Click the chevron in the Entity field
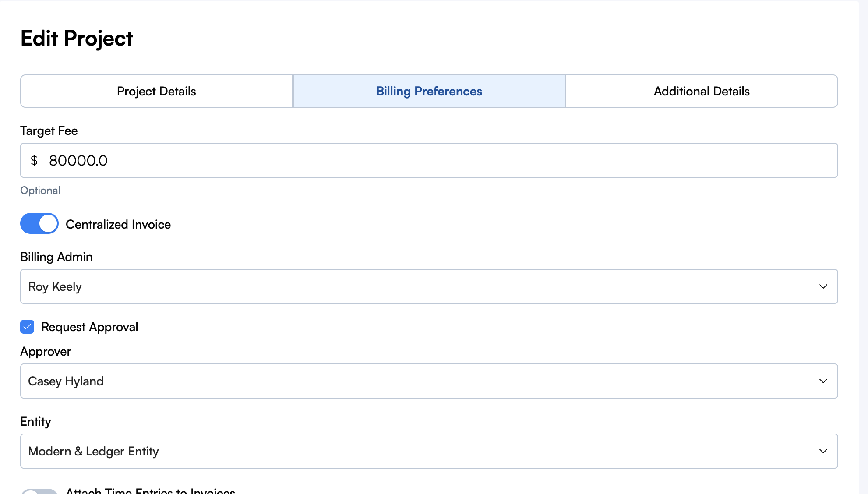 tap(823, 451)
